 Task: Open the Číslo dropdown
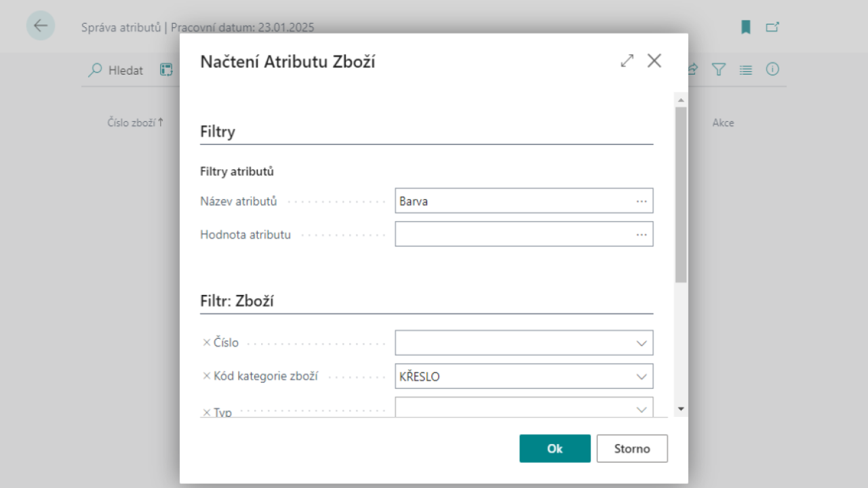[640, 342]
